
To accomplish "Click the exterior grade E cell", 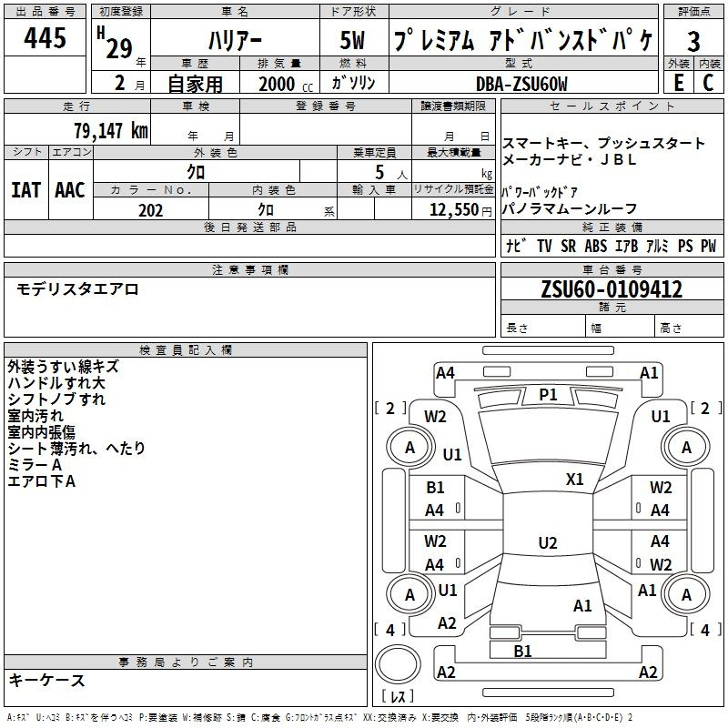I will tap(678, 81).
